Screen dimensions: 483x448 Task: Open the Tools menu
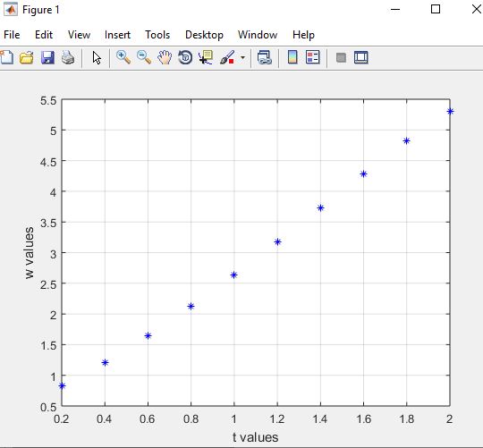point(157,35)
